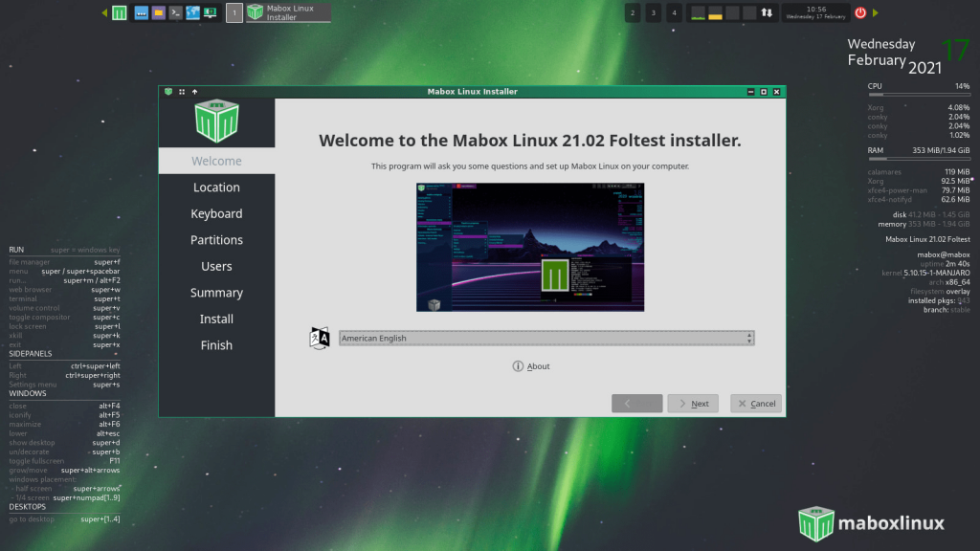The height and width of the screenshot is (551, 980).
Task: Open the network arrows tray icon
Action: coord(767,12)
